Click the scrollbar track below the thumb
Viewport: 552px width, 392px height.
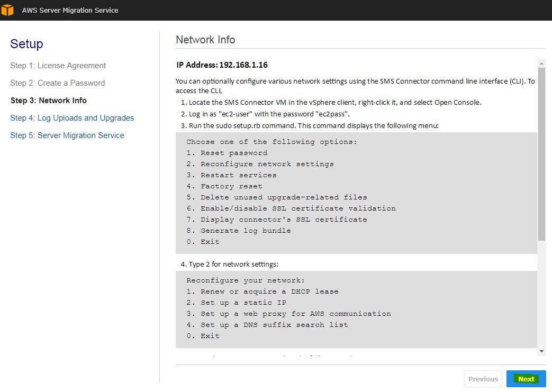pos(541,296)
